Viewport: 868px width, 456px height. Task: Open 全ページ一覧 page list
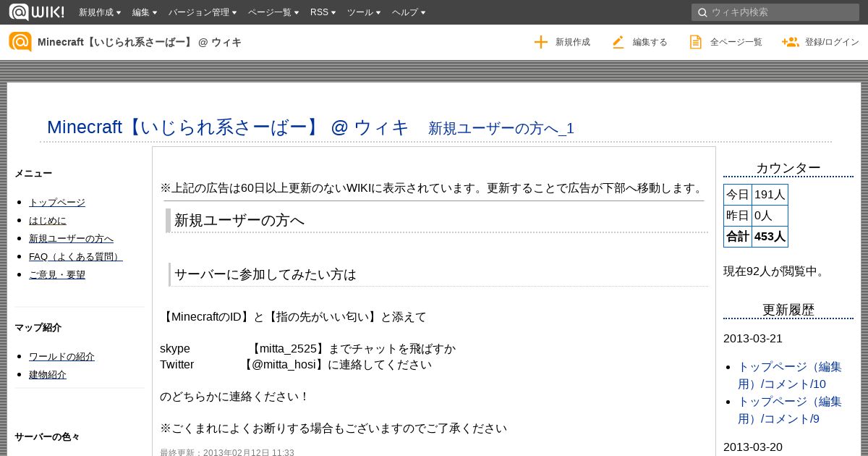tap(736, 42)
